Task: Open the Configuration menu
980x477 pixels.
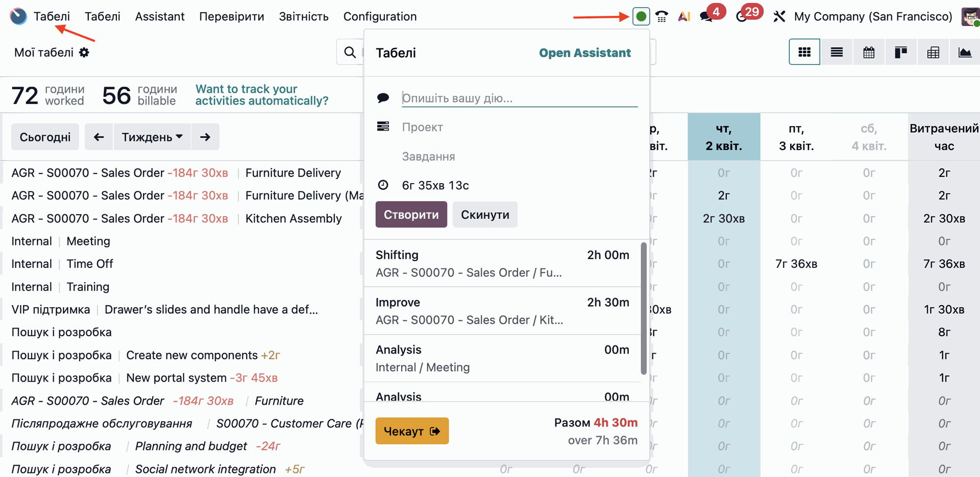Action: [x=380, y=16]
